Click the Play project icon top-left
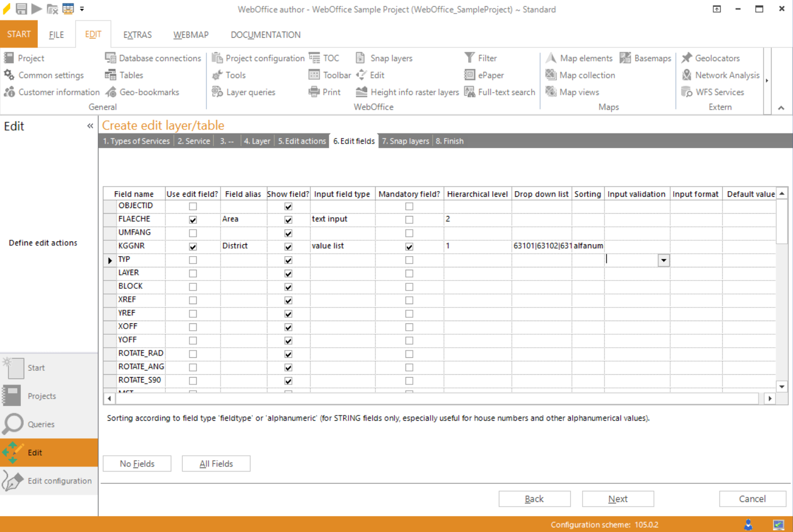Screen dimensions: 793x532 click(37, 8)
